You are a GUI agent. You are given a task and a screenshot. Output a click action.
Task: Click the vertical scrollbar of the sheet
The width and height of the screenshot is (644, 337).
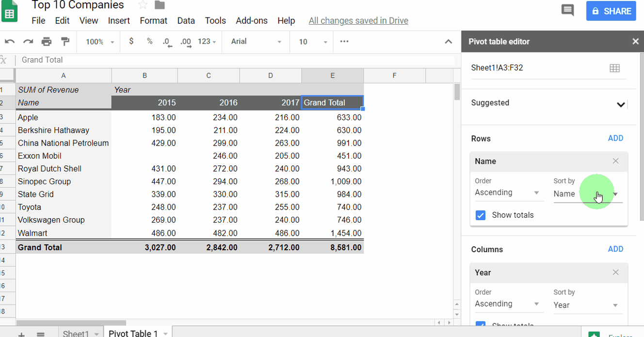pos(457,92)
